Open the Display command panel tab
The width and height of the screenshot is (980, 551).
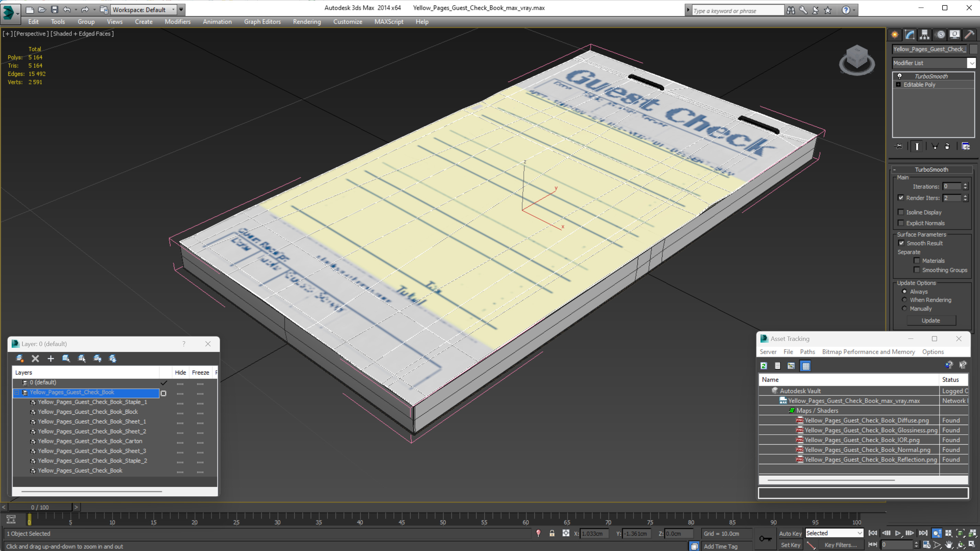(x=955, y=35)
